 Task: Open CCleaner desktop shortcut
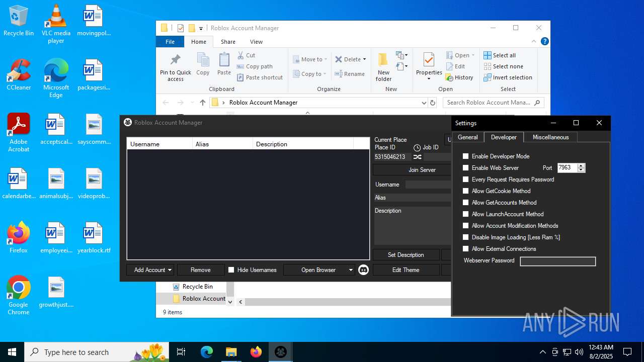pyautogui.click(x=19, y=75)
